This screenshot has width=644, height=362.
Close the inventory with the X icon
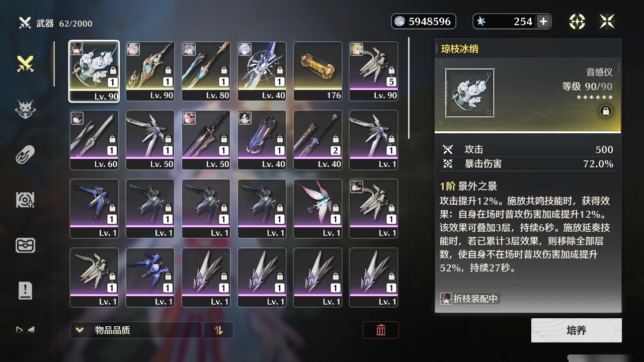pos(607,21)
